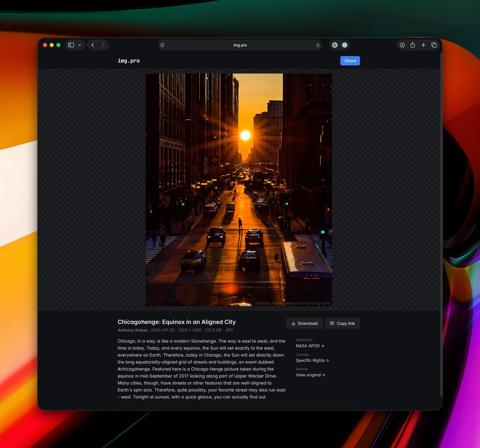This screenshot has width=480, height=448.
Task: Click the 'JPG' format label
Action: coord(229,330)
